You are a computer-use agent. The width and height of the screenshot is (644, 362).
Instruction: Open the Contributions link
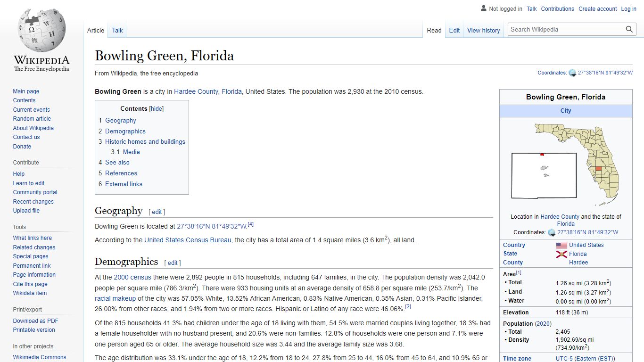pyautogui.click(x=558, y=8)
